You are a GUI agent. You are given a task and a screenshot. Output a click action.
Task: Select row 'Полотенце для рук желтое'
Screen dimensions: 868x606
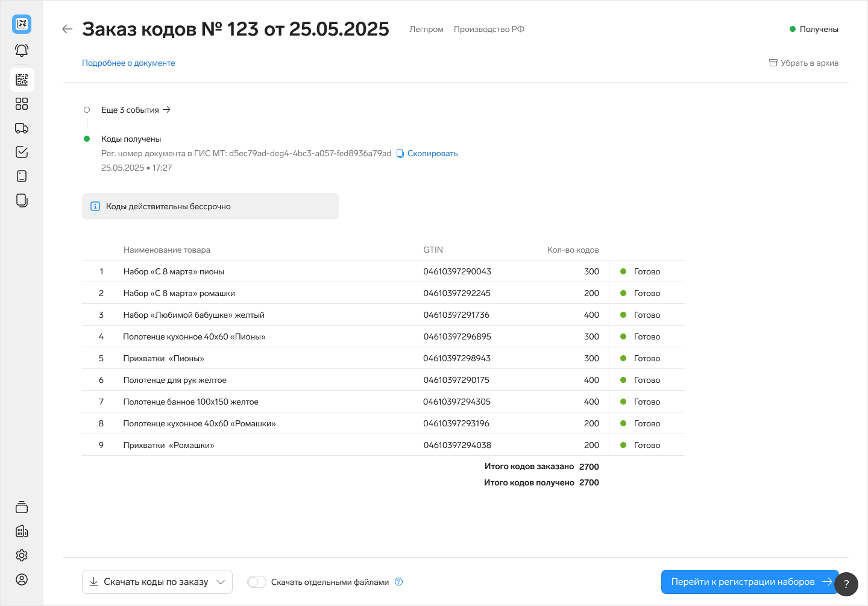[x=175, y=380]
